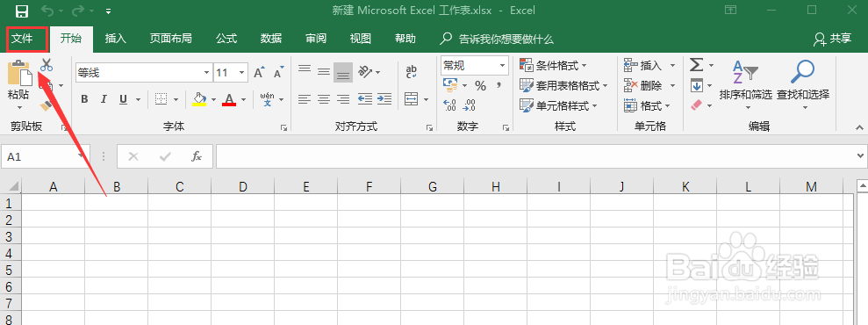Click the wrap text icon

click(x=412, y=72)
